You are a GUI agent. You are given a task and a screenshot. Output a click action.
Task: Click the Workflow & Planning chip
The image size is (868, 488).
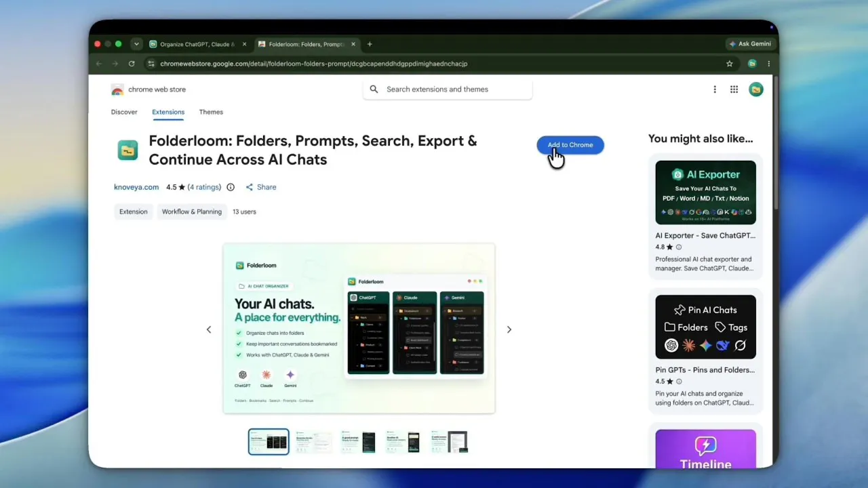[x=192, y=211]
